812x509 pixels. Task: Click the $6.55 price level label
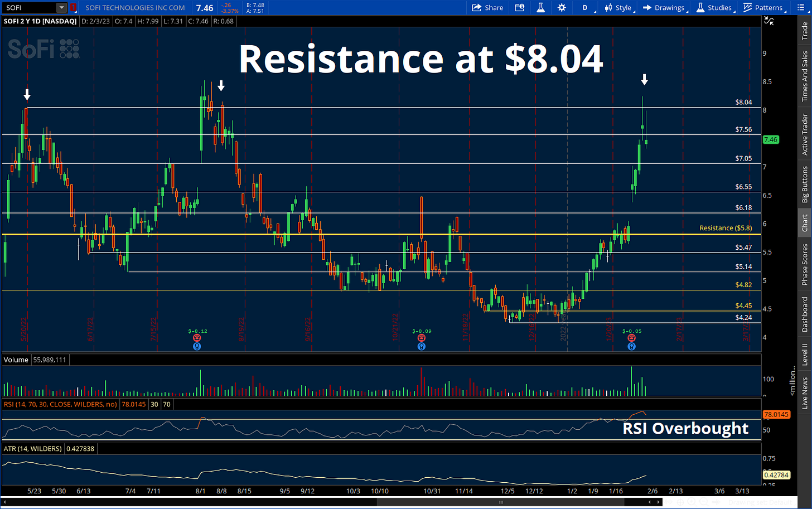(x=743, y=187)
